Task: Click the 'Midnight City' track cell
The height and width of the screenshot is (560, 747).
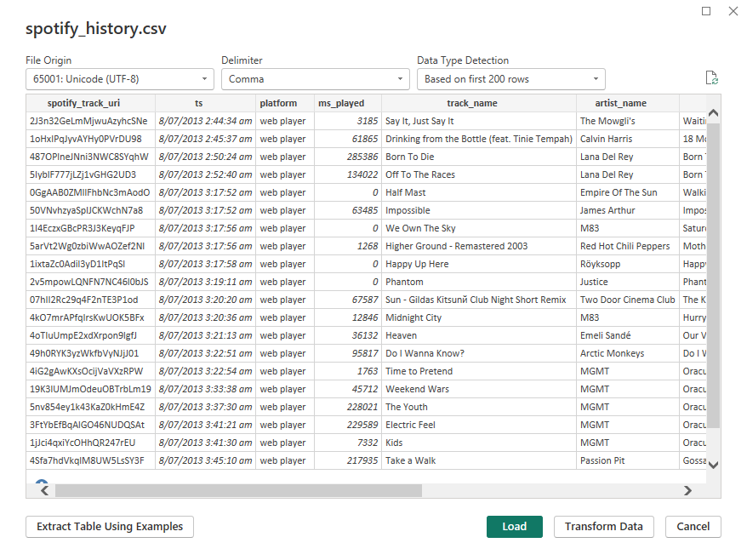Action: point(479,318)
